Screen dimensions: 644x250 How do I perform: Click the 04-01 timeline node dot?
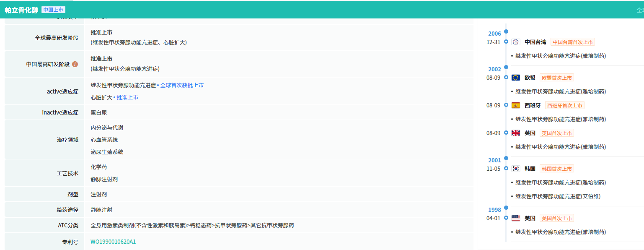pos(506,218)
